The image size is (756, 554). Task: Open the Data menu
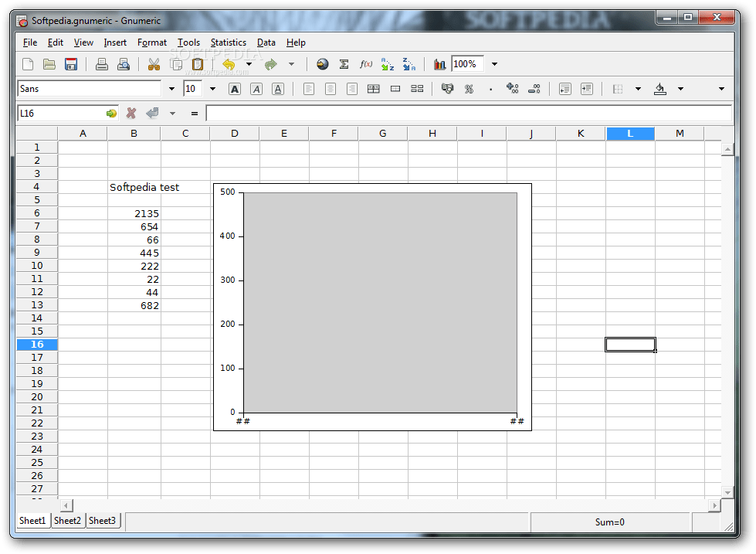point(266,42)
